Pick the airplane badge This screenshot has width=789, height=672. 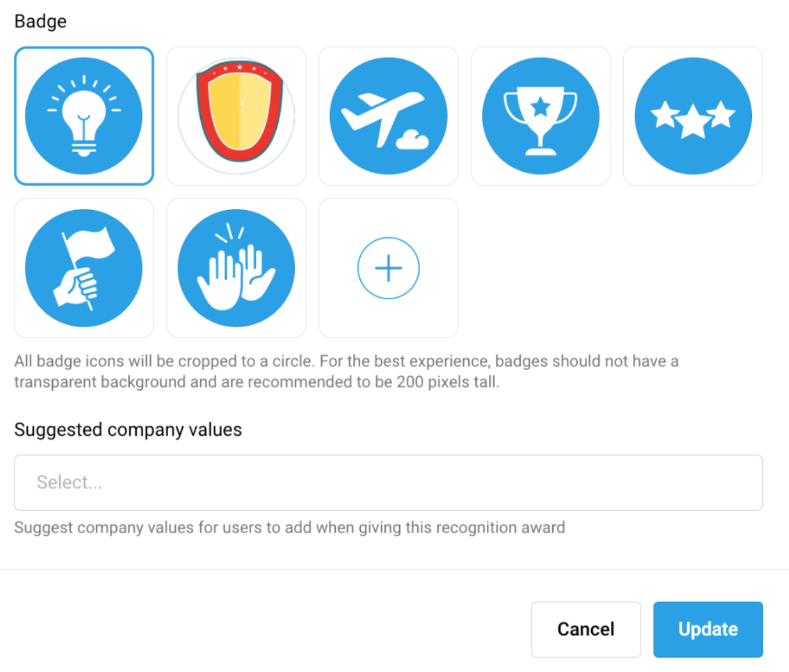(389, 116)
